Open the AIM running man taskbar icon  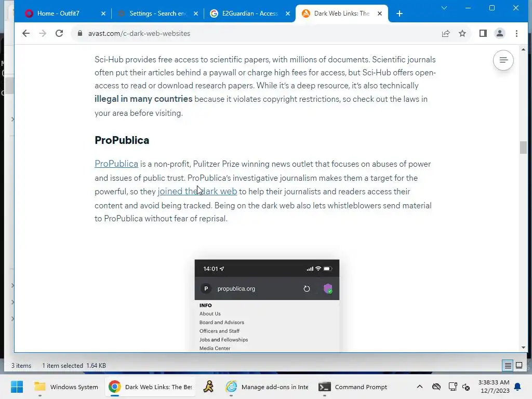pyautogui.click(x=208, y=387)
